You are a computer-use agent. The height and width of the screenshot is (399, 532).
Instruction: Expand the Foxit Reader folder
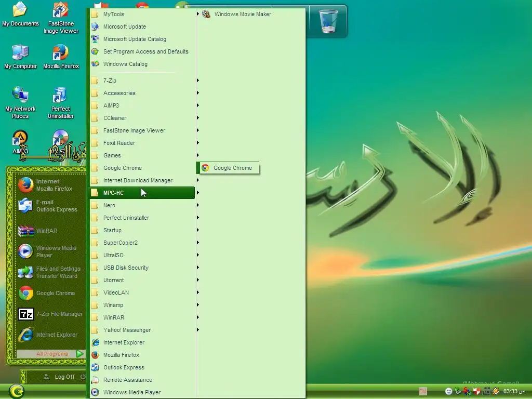coord(142,143)
